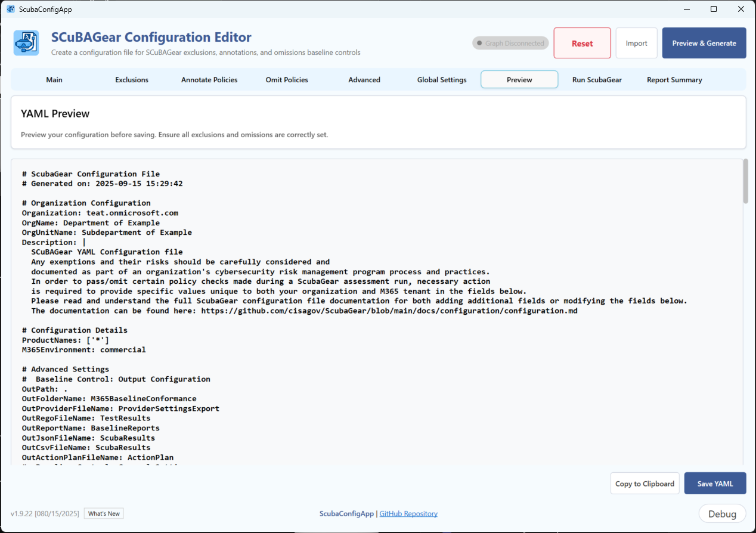Switch to the Global Settings tab

pos(442,80)
